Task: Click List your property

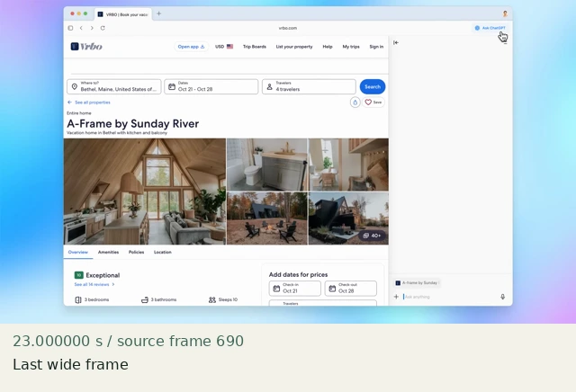Action: [294, 47]
